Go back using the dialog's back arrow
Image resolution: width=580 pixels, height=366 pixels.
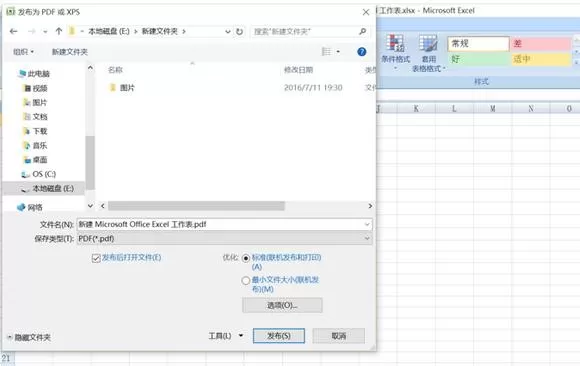click(14, 31)
